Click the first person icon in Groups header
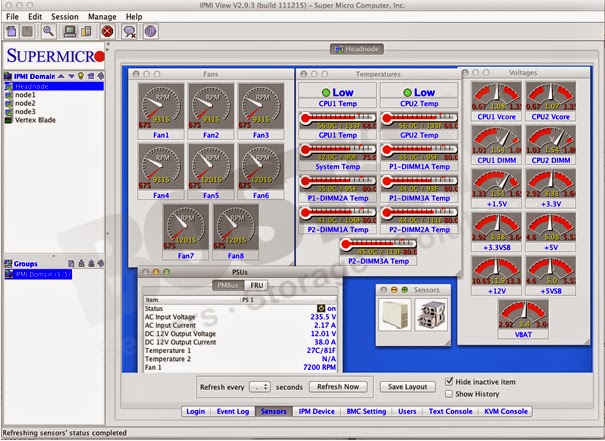 coord(81,264)
